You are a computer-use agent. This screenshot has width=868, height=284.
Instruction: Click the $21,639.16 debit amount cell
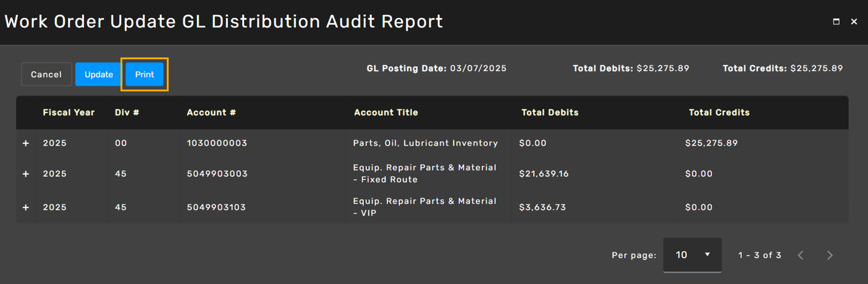(x=544, y=174)
